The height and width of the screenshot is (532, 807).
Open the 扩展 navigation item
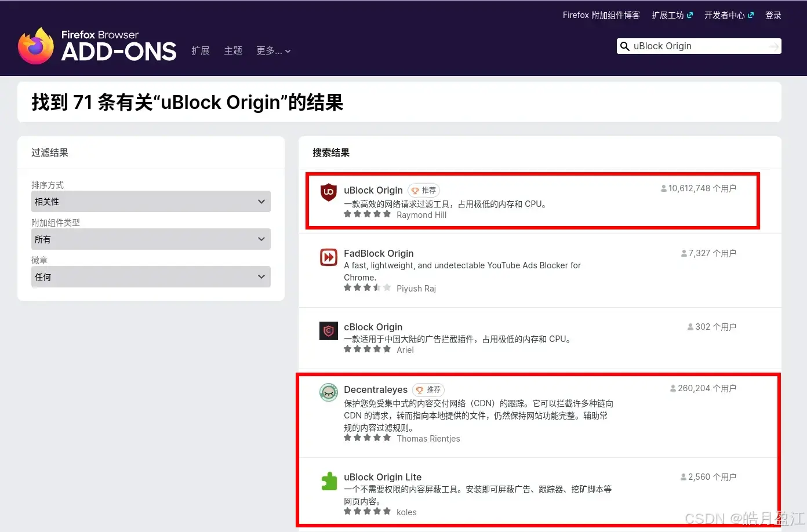(201, 51)
